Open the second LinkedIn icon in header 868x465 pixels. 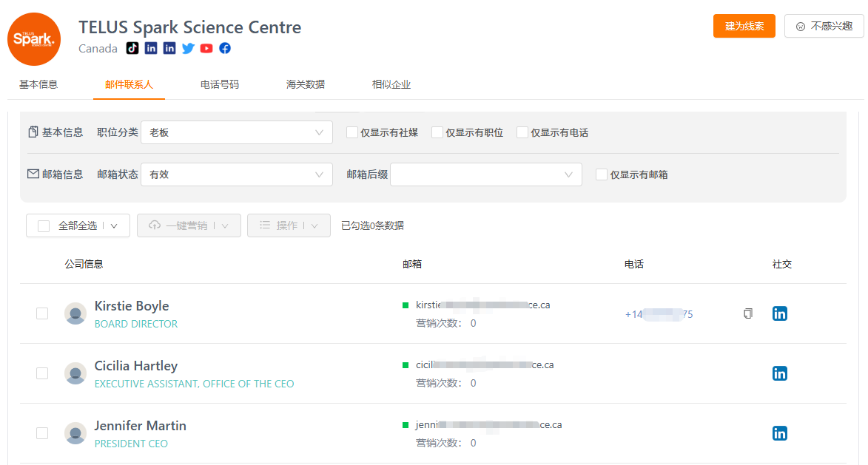point(169,48)
